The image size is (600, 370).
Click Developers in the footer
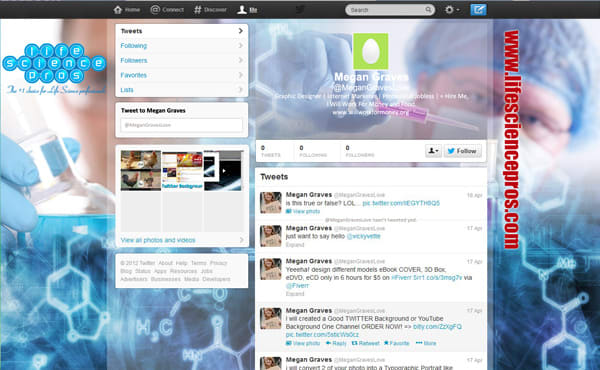(216, 279)
